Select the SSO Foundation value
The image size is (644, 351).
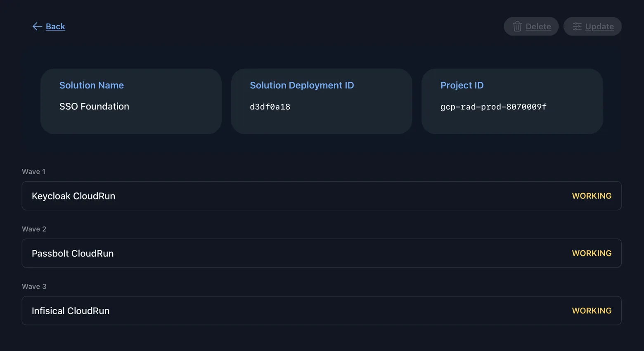coord(94,106)
